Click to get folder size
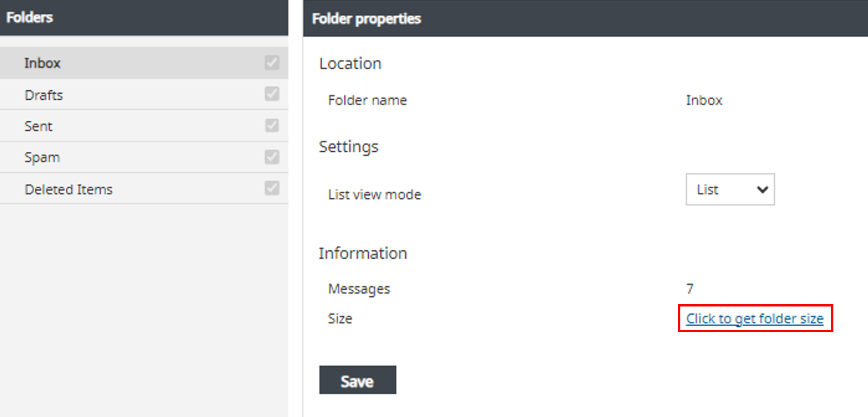868x417 pixels. click(x=754, y=318)
